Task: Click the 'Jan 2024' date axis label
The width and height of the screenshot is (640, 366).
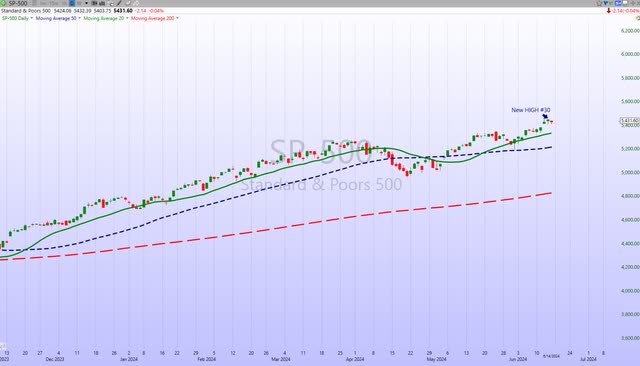Action: tap(129, 359)
